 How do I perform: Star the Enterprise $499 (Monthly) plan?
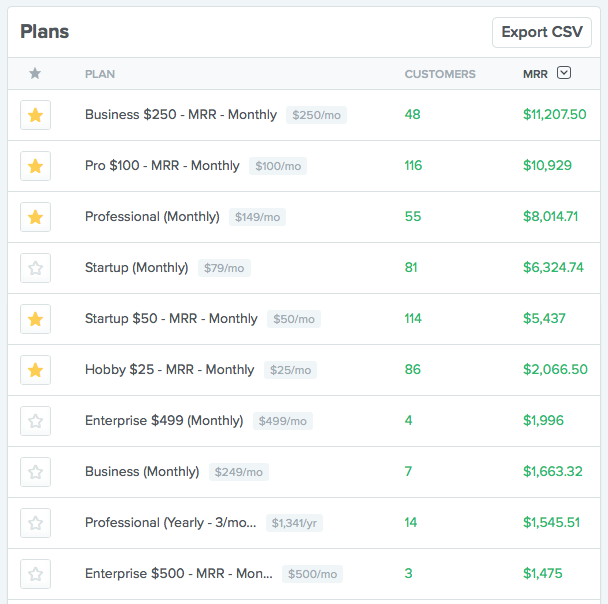point(36,421)
